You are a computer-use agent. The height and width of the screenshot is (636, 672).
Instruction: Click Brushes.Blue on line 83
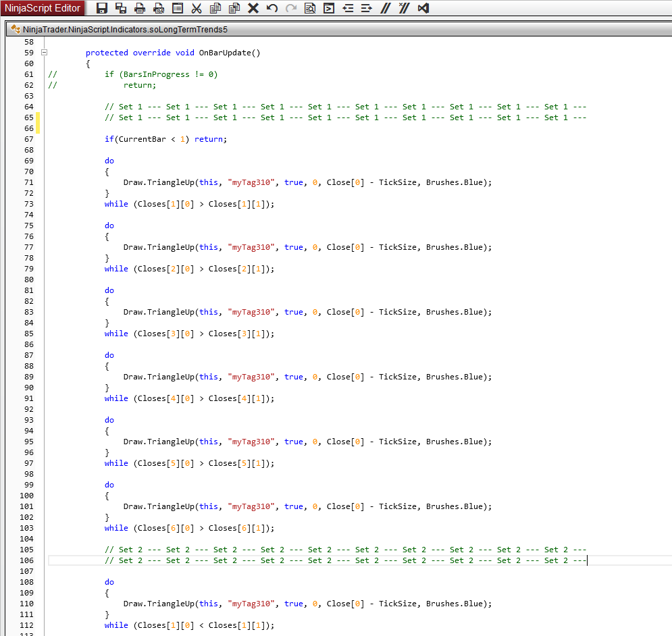455,312
